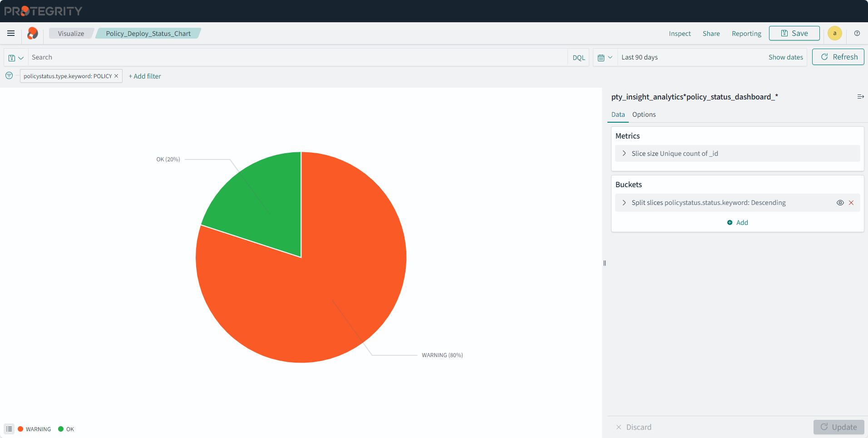Screen dimensions: 868x438
Task: Collapse the editor sidebar panel icon
Action: click(x=860, y=97)
